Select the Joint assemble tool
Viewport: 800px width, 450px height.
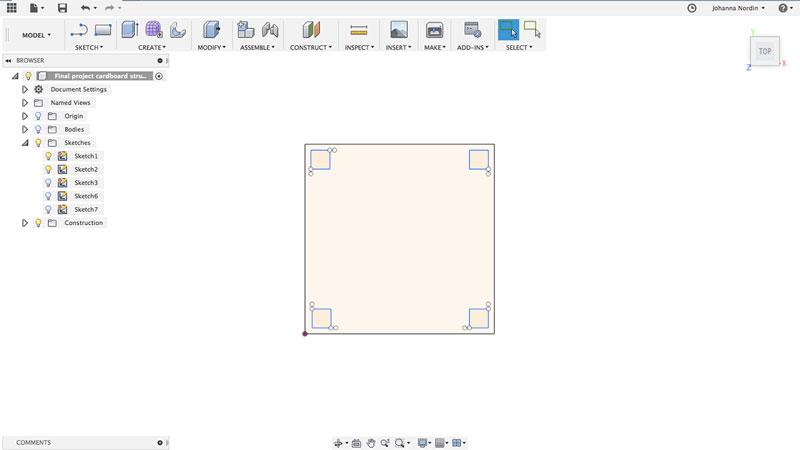[270, 30]
